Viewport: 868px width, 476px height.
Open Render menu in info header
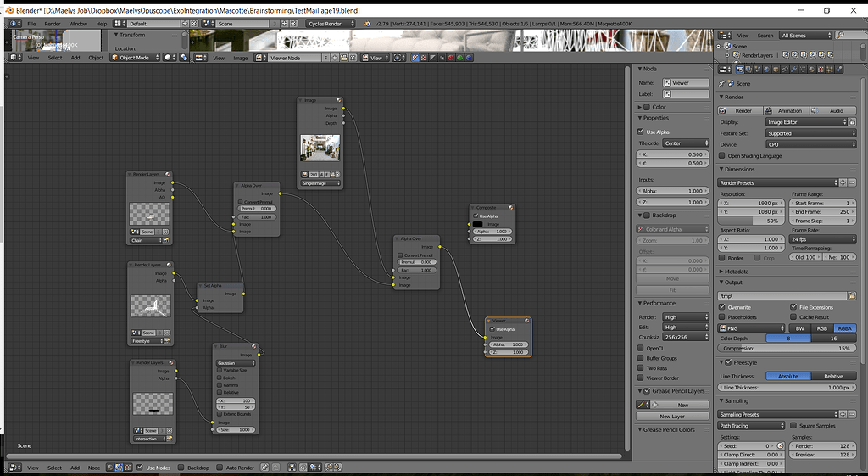coord(53,24)
